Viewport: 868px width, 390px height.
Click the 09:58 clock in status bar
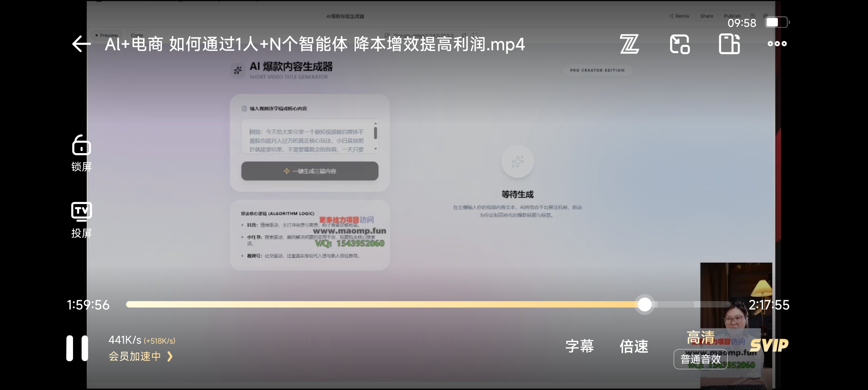tap(742, 23)
